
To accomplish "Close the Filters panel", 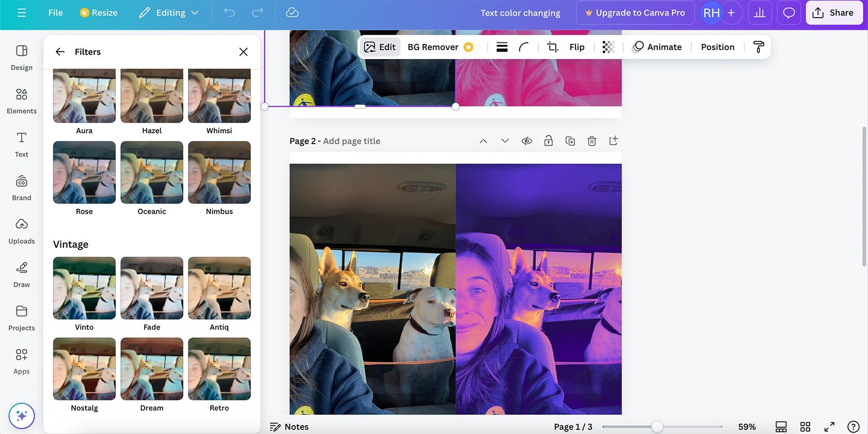I will 243,52.
